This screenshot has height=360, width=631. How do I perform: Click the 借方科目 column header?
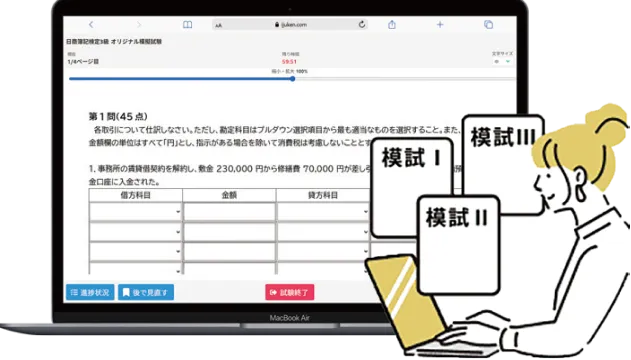click(136, 195)
